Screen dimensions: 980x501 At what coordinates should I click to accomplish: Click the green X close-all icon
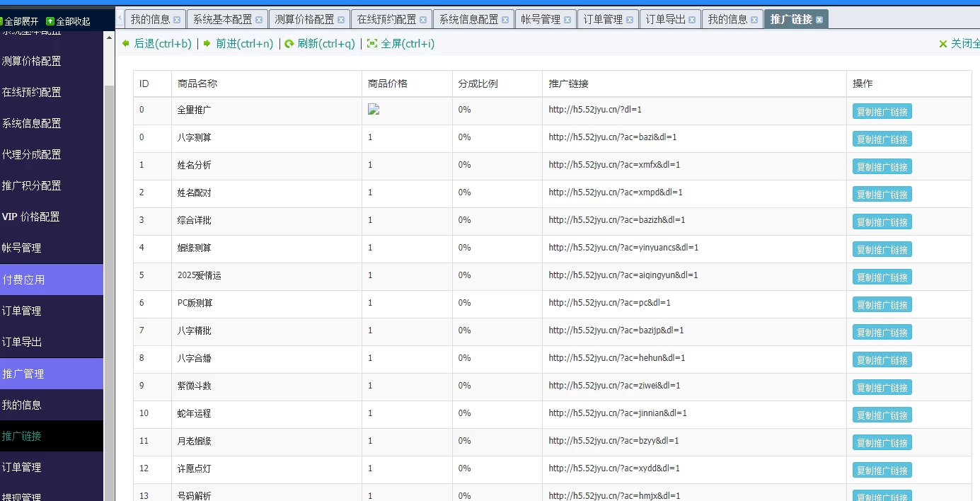point(942,44)
